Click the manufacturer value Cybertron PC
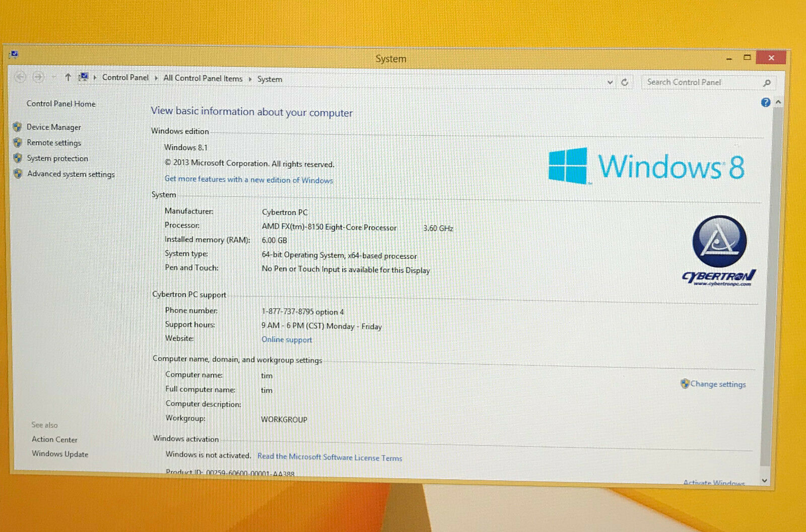Viewport: 806px width, 532px height. (x=285, y=213)
